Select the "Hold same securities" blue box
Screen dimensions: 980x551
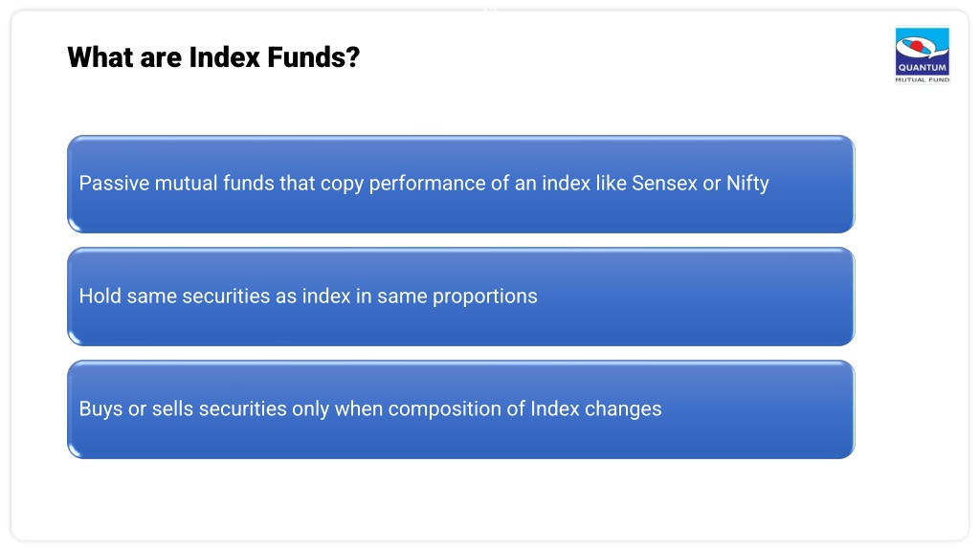point(460,297)
